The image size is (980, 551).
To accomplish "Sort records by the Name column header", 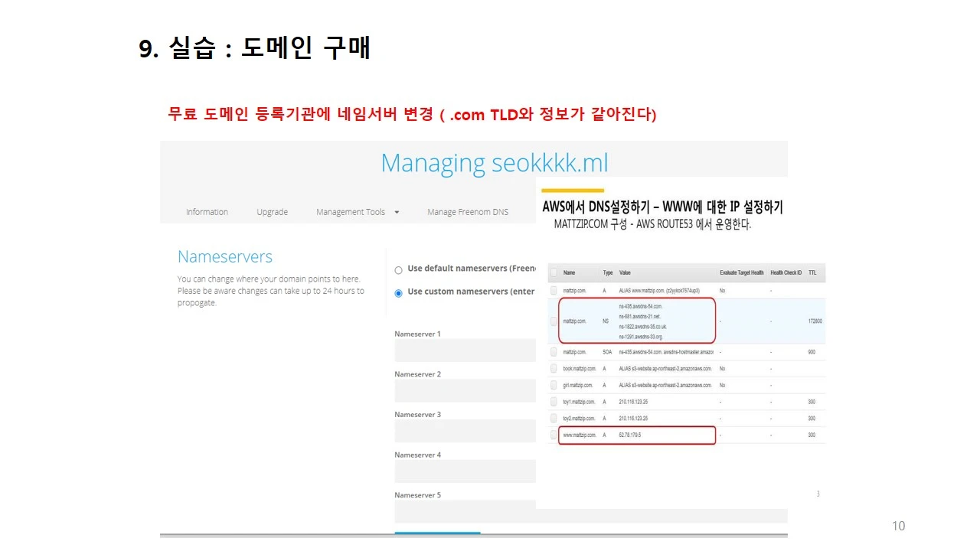I will [x=570, y=272].
